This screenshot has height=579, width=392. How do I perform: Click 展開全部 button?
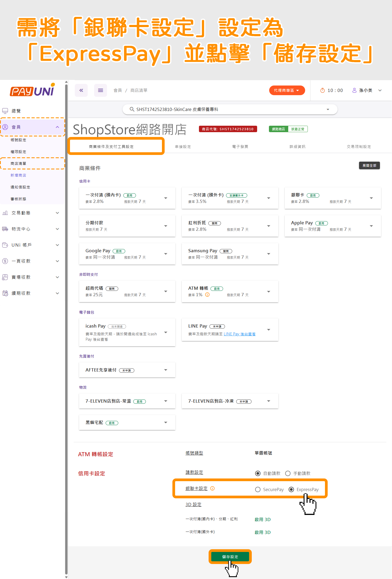tap(369, 165)
